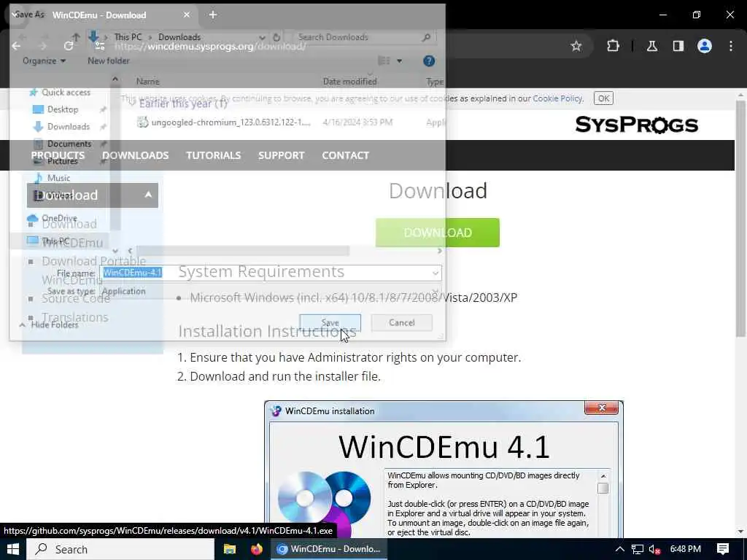Image resolution: width=747 pixels, height=560 pixels.
Task: Click the file list horizontal scrollbar
Action: coord(243,251)
